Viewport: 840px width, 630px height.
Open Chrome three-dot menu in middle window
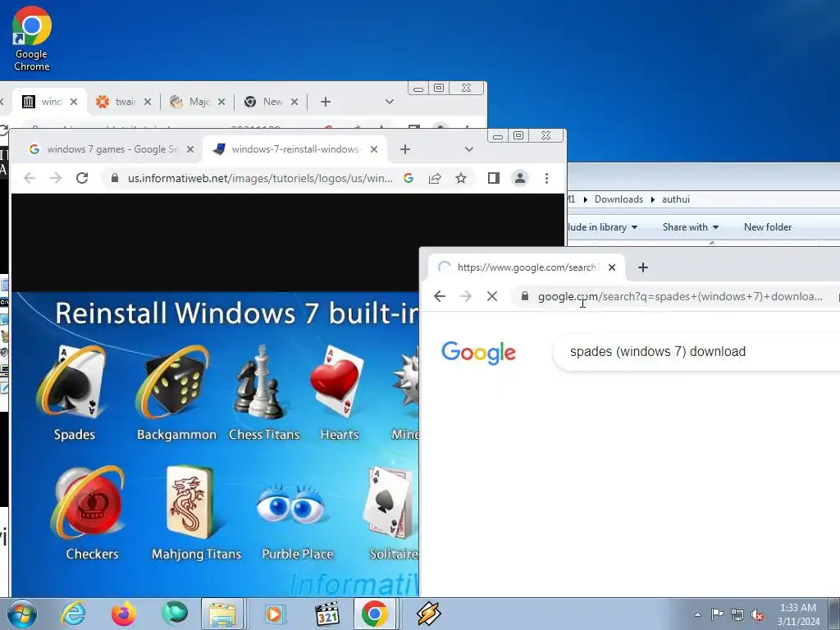pyautogui.click(x=546, y=178)
